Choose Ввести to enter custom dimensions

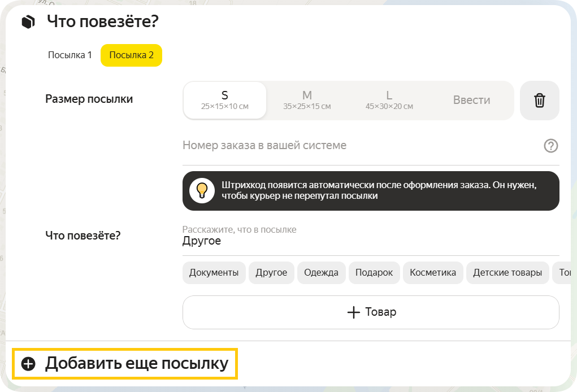tap(472, 100)
